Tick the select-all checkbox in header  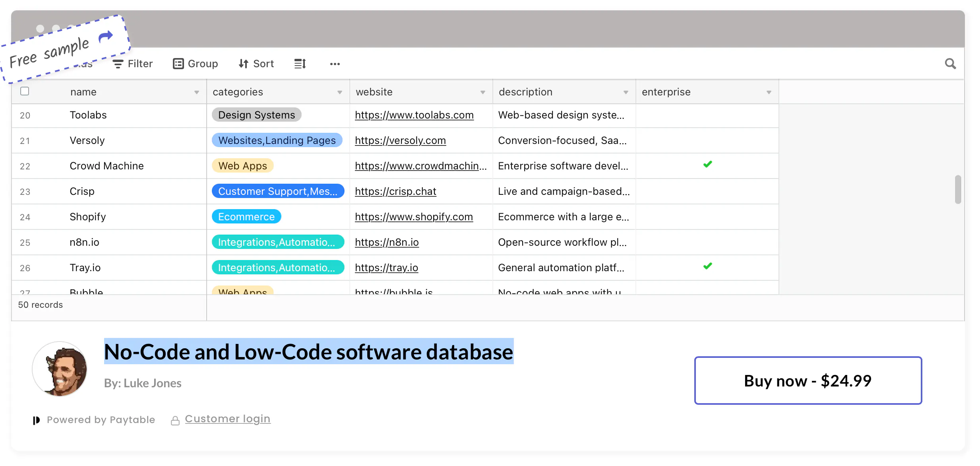[25, 91]
